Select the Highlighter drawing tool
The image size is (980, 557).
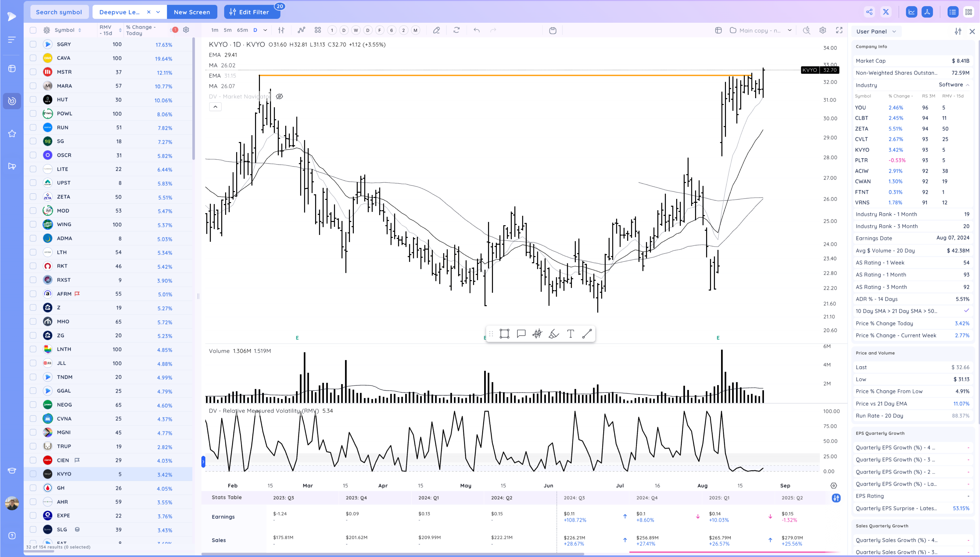pos(553,334)
